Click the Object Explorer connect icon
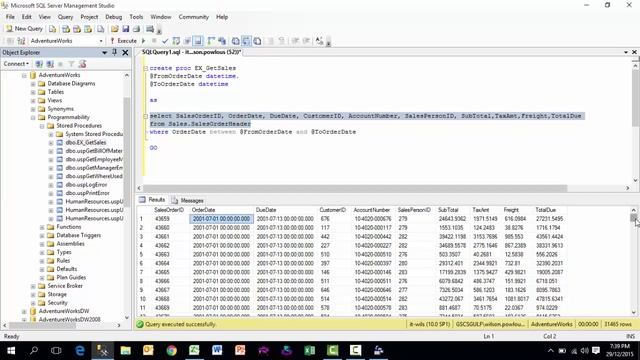Viewport: 640px width, 360px height. click(x=39, y=64)
